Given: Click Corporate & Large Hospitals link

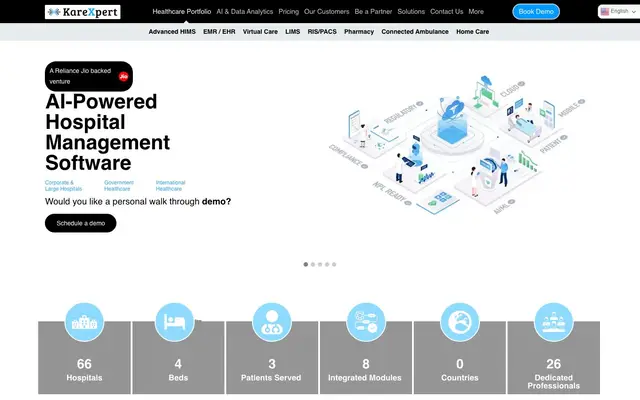Looking at the screenshot, I should coord(63,186).
